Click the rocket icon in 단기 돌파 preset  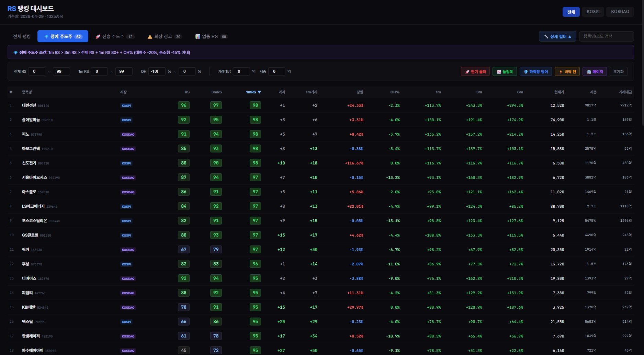467,72
